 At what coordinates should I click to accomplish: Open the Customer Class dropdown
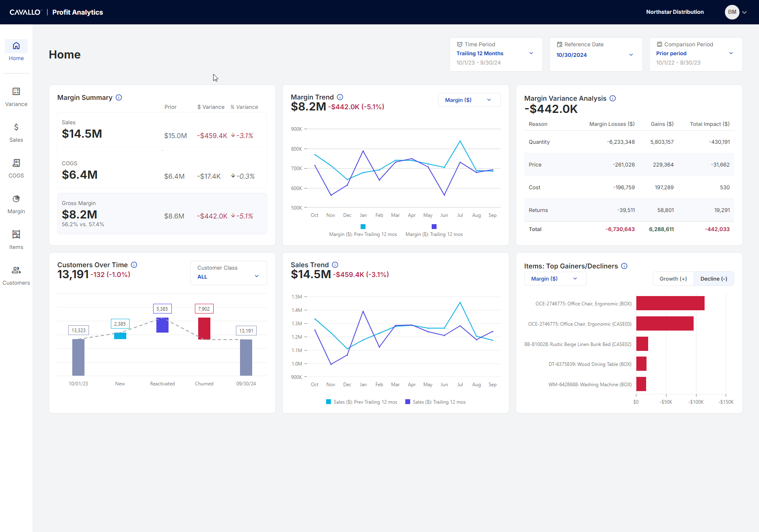(229, 272)
